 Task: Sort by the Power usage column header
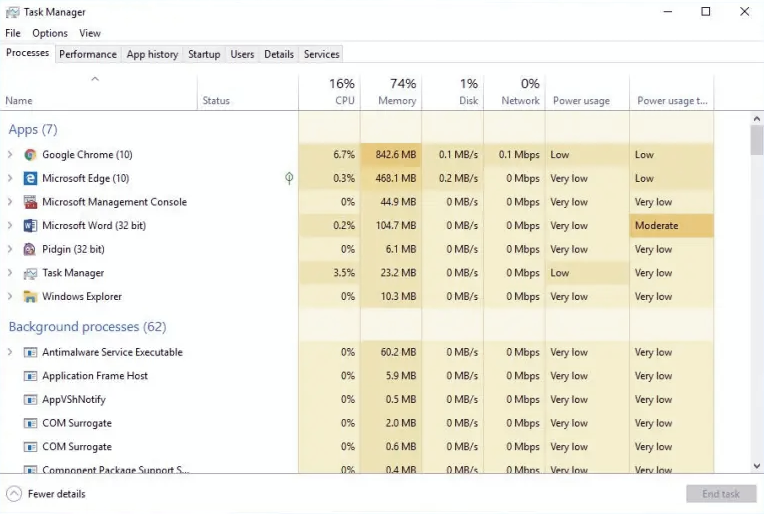(x=588, y=93)
